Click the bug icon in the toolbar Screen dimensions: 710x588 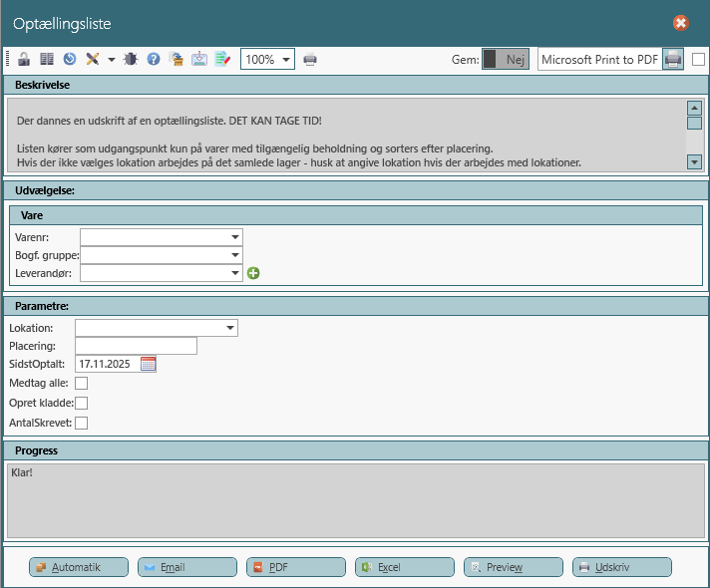[x=131, y=60]
